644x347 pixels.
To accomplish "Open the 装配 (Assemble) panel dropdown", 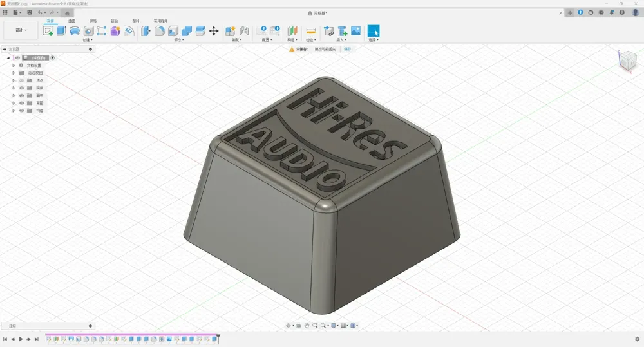I will tap(237, 40).
